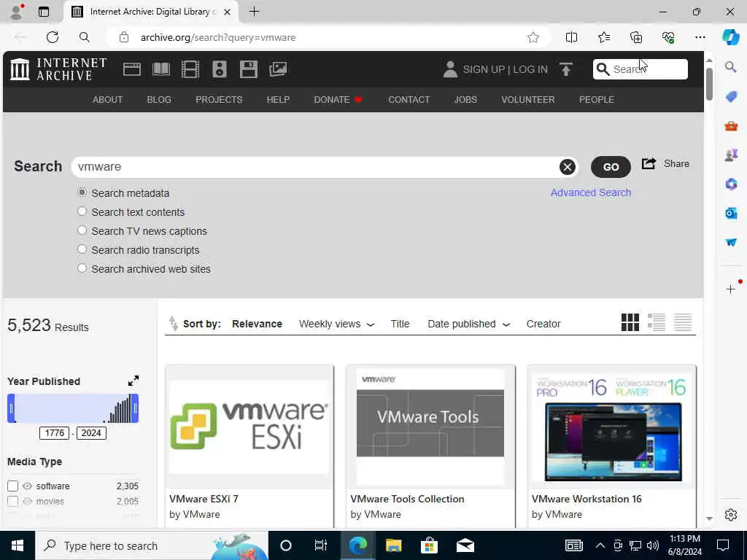747x560 pixels.
Task: Open the ABOUT menu item
Action: (108, 99)
